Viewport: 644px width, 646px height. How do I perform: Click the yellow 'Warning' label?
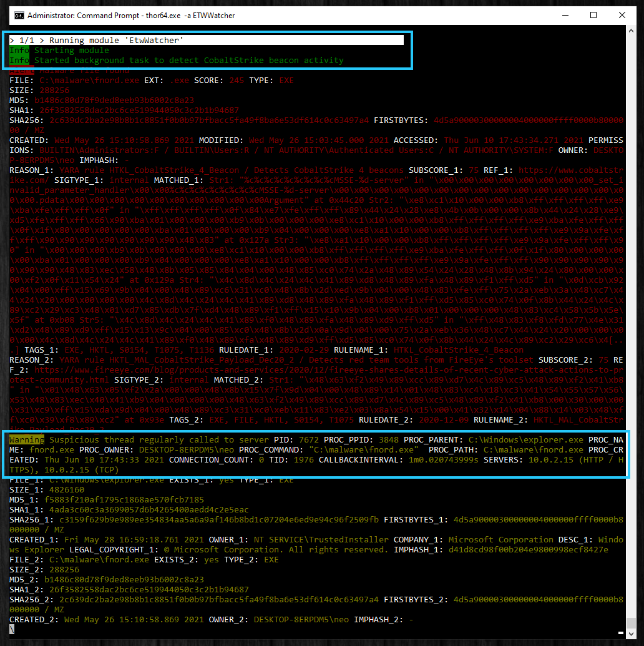click(26, 440)
